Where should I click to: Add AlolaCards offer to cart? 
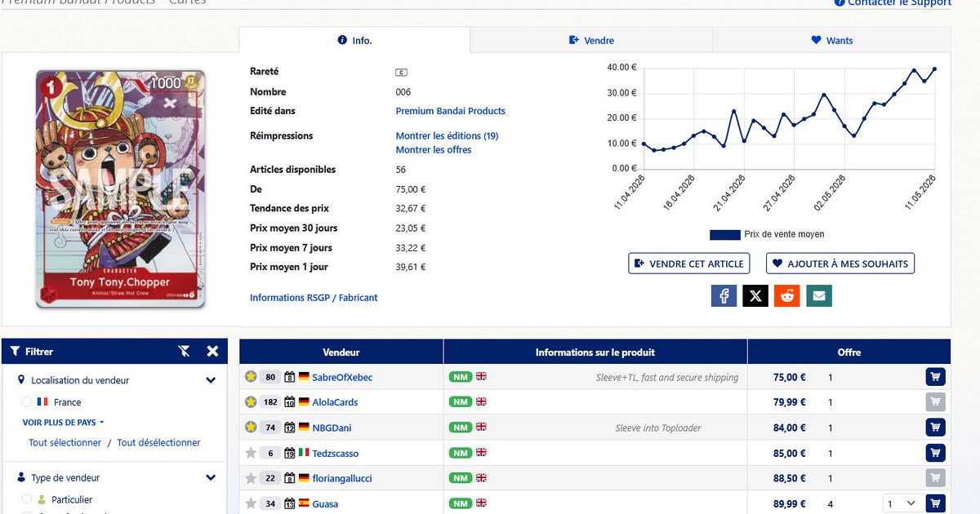click(935, 402)
